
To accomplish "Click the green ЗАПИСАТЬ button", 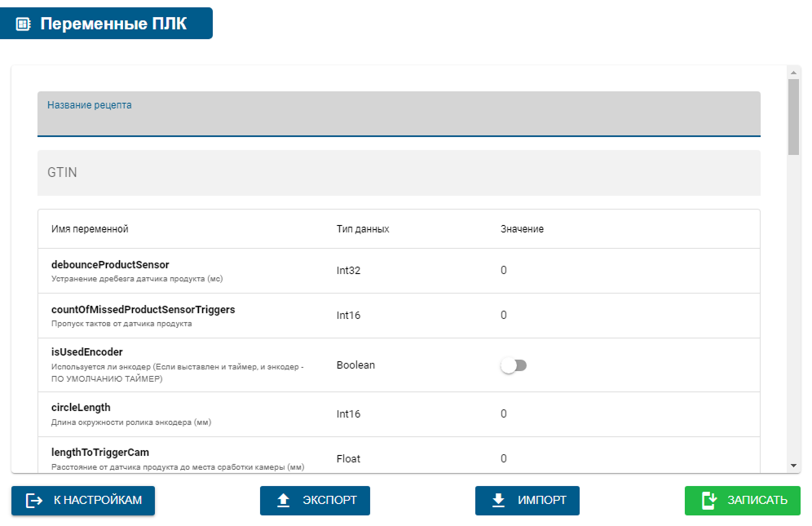I will 743,501.
